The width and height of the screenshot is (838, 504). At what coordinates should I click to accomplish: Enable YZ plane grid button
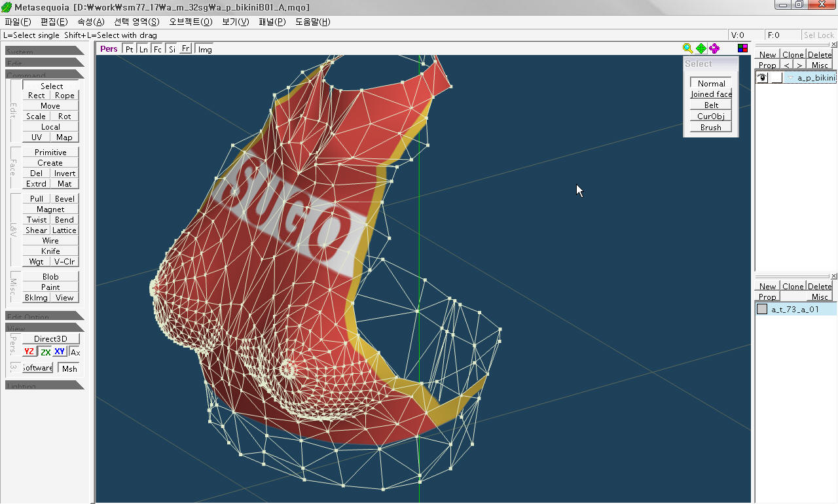coord(29,351)
